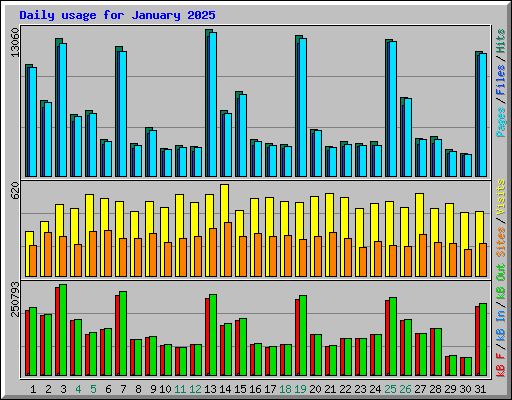Click green weekend day label 11

[180, 389]
